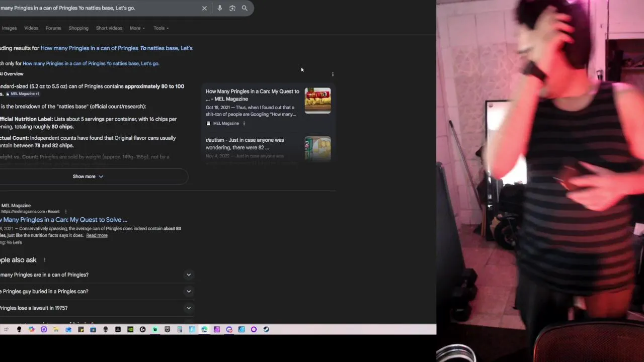Screen dimensions: 644x362
Task: Switch to the Forums tab
Action: point(53,28)
